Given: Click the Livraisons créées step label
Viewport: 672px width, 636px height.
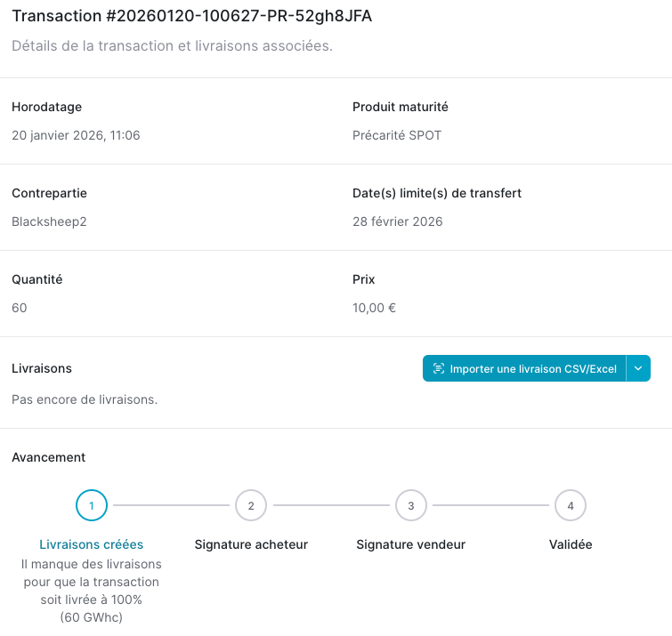Looking at the screenshot, I should click(x=92, y=544).
